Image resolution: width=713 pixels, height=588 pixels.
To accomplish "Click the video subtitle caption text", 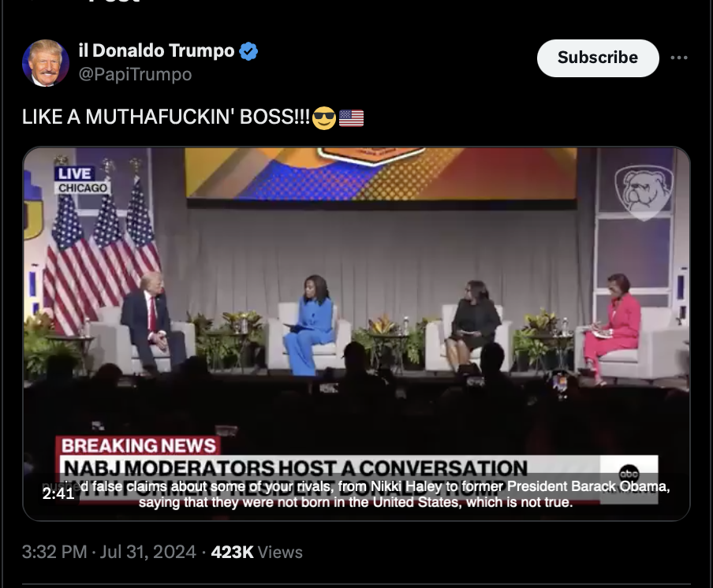I will click(356, 494).
